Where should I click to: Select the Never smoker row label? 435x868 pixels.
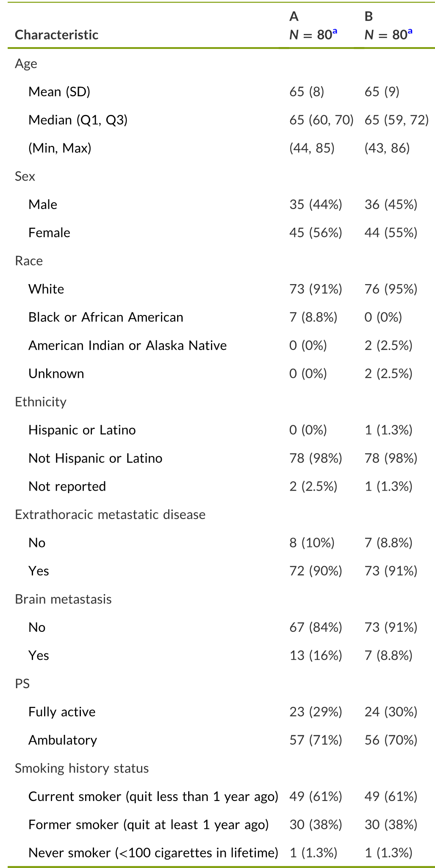point(153,853)
